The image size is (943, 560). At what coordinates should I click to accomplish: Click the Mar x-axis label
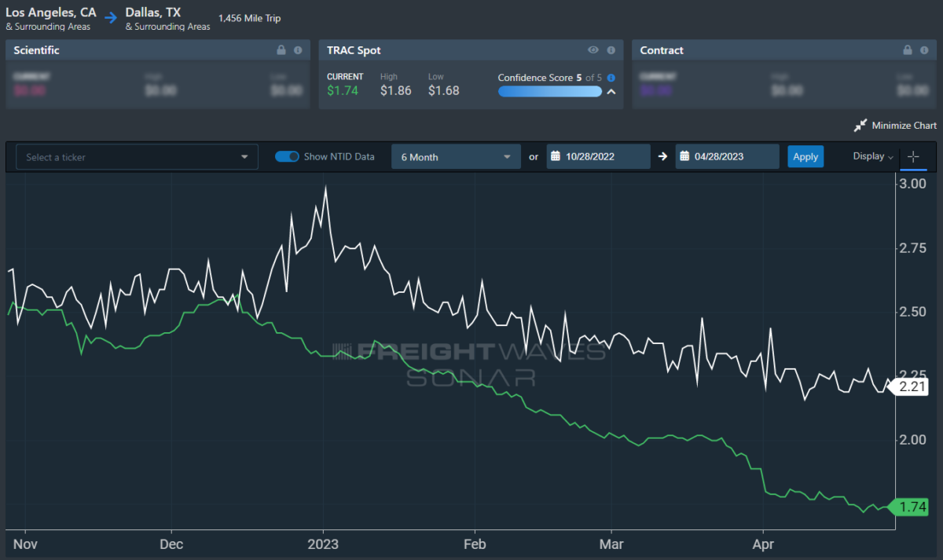(611, 543)
